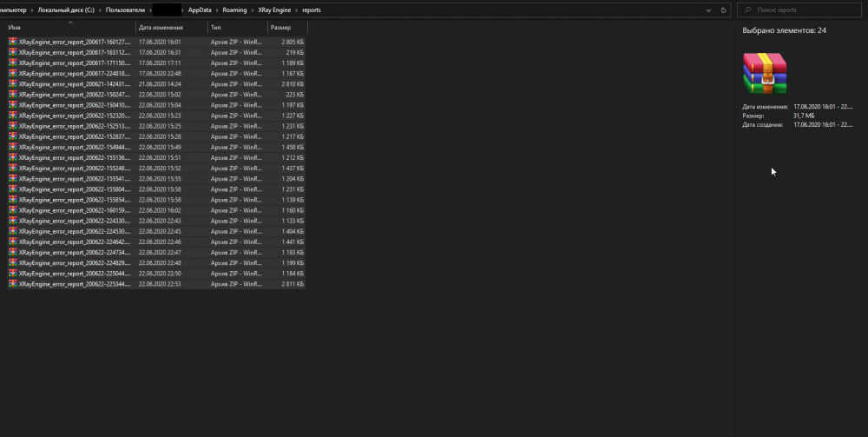Click the archive icon of report 200622-224734

pyautogui.click(x=13, y=252)
